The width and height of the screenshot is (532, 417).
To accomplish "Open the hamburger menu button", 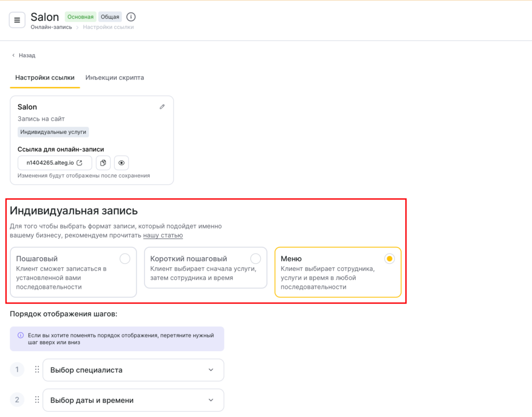I will coord(17,20).
